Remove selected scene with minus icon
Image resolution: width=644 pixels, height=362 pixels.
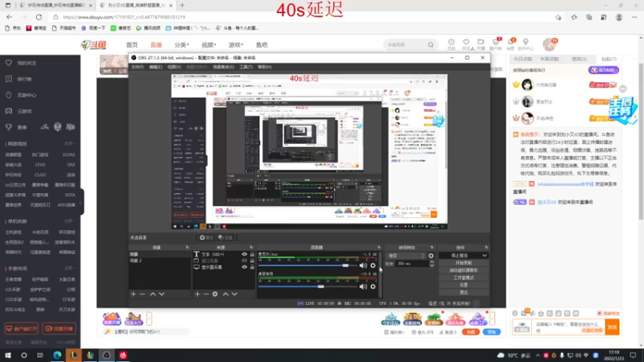coord(142,294)
